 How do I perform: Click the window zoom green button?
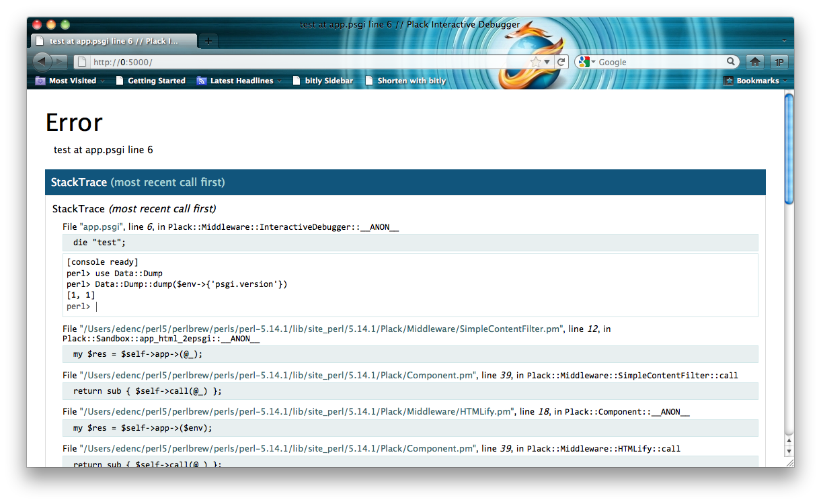(x=65, y=25)
